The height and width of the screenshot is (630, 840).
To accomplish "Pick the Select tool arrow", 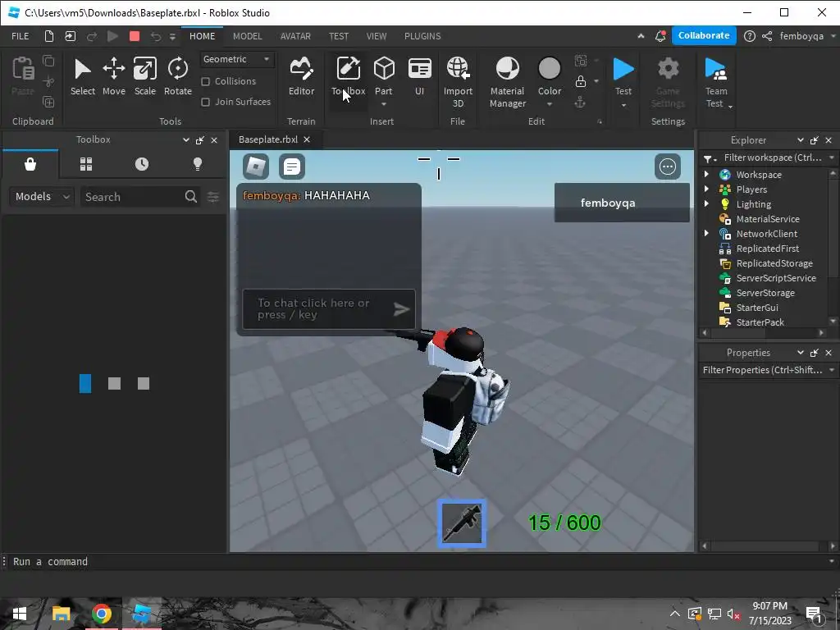I will 83,76.
